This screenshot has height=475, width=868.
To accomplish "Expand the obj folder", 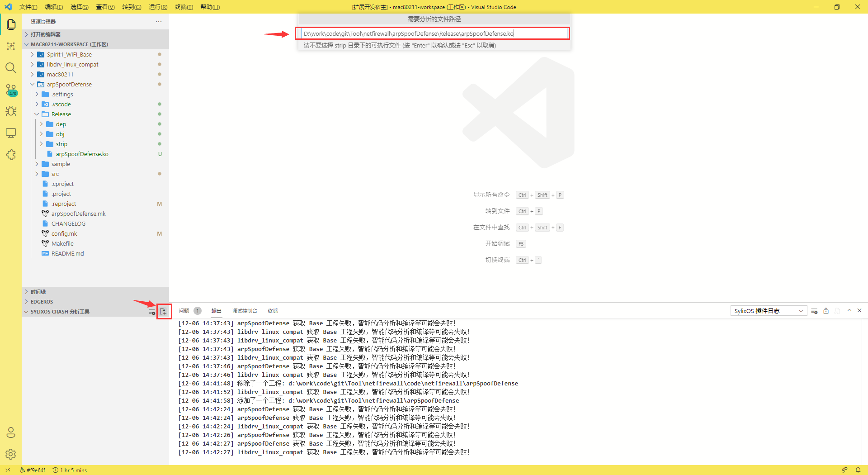I will 95,134.
